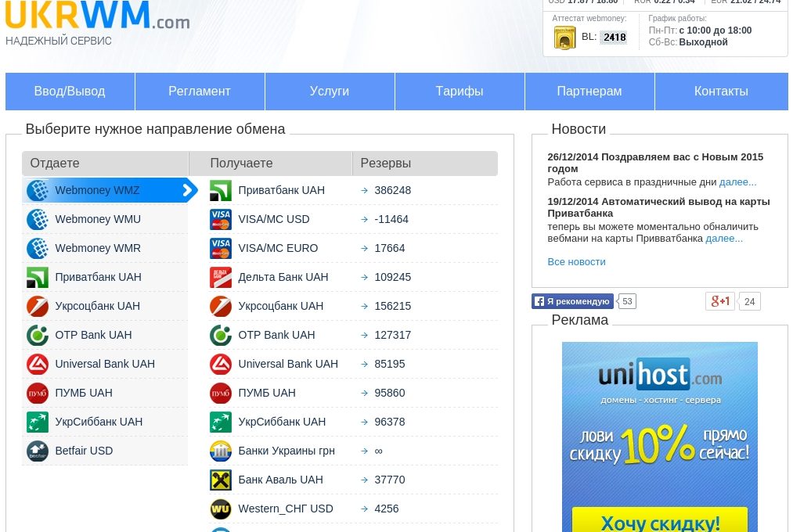The height and width of the screenshot is (532, 793).
Task: Select Приватбанк UAH in Получаете list
Action: tap(282, 190)
